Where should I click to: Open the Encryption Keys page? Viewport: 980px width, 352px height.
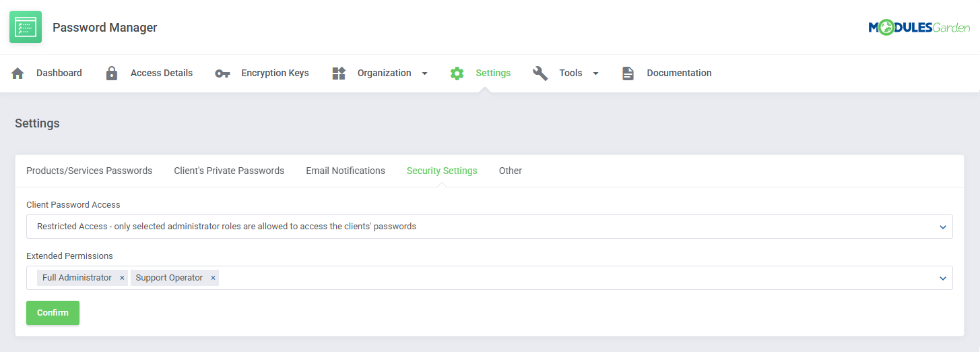[275, 73]
